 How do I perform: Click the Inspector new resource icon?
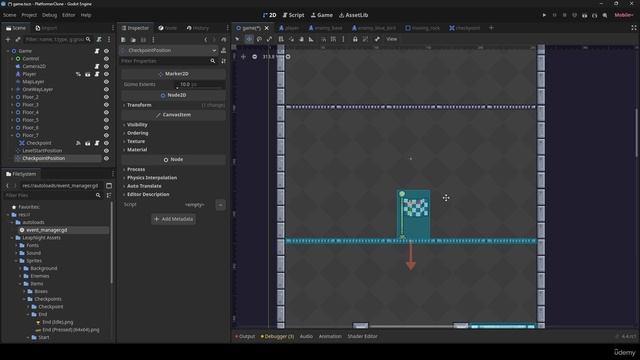123,40
